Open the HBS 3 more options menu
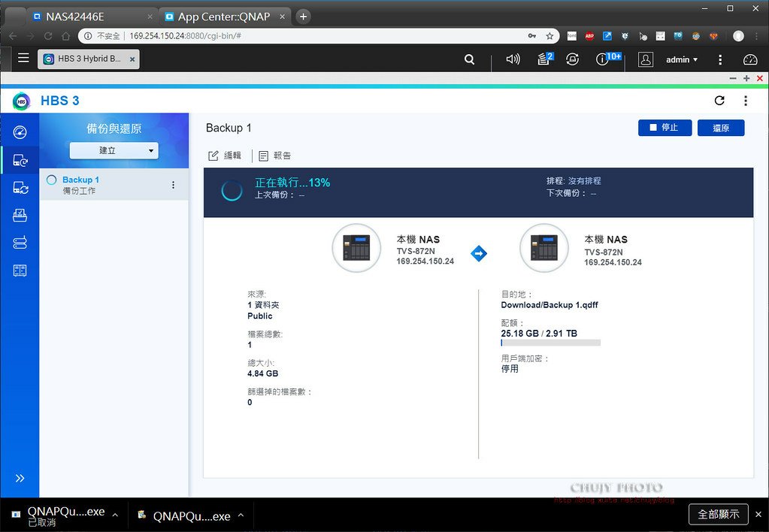 point(746,101)
